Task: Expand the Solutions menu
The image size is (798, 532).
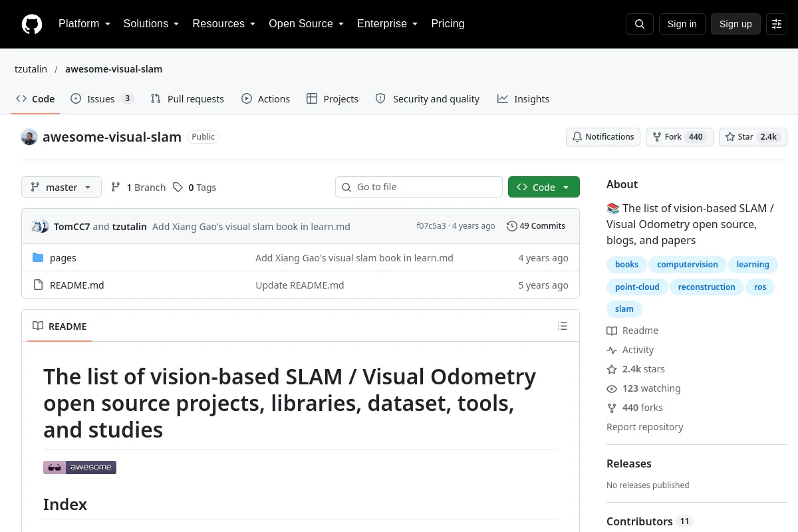Action: coord(152,24)
